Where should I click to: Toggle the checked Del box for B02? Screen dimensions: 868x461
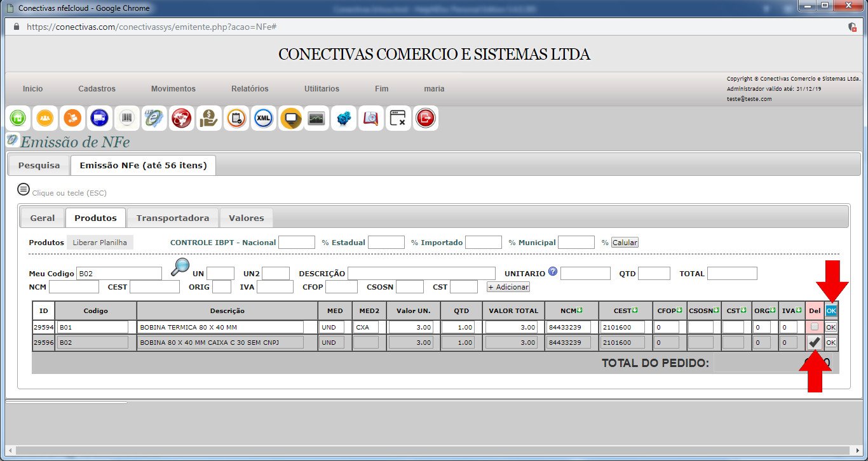814,342
